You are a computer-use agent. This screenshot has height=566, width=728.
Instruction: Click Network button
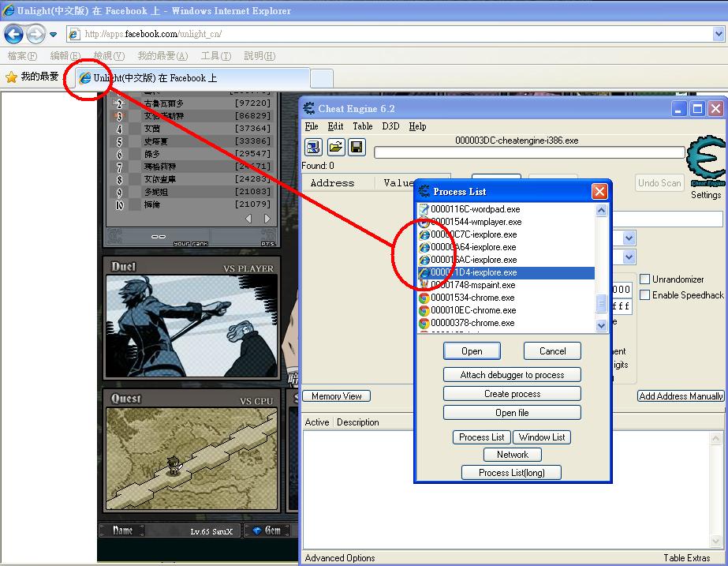point(513,455)
